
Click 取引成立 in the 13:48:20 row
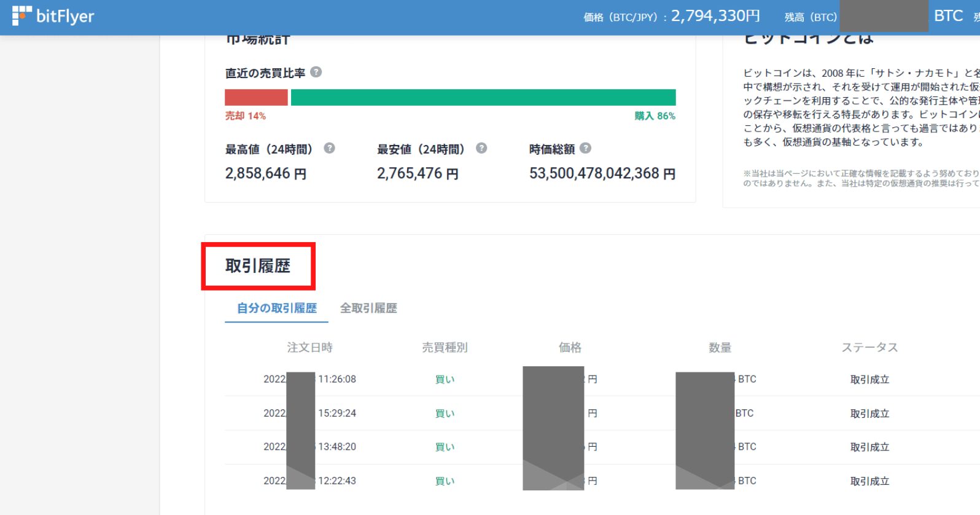(x=869, y=447)
